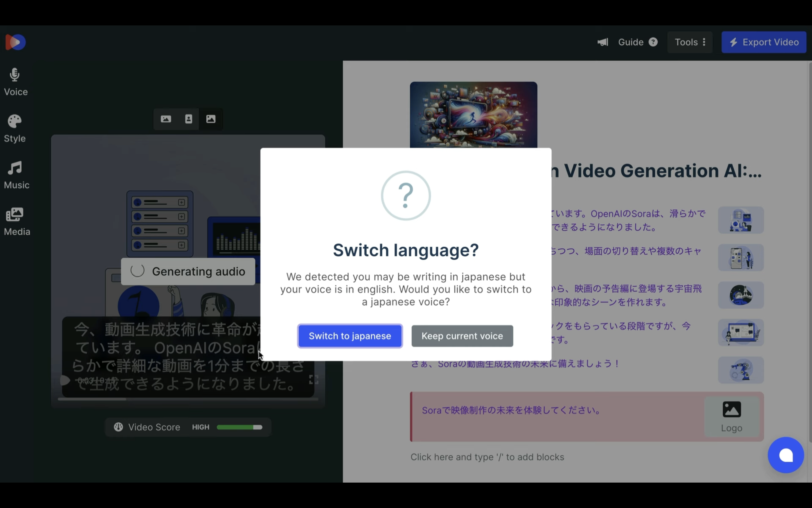Screen dimensions: 812x508
Task: Click the Soraで映像制作の未来を体験してください text
Action: point(511,410)
